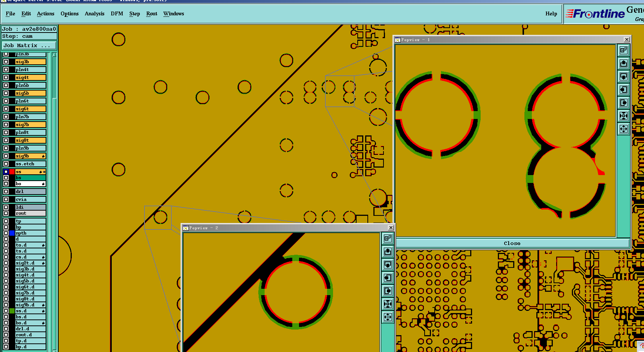The height and width of the screenshot is (352, 644).
Task: Select the bs layer name
Action: 30,178
